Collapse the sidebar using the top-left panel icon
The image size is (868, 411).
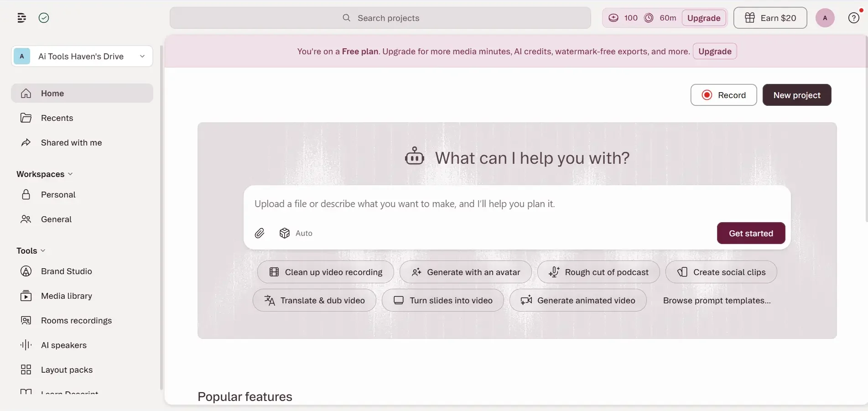21,18
